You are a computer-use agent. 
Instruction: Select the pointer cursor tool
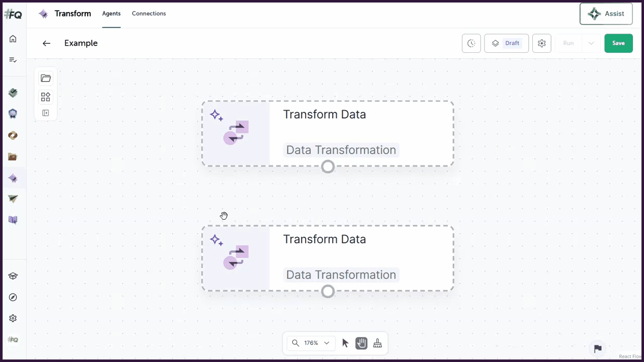345,343
